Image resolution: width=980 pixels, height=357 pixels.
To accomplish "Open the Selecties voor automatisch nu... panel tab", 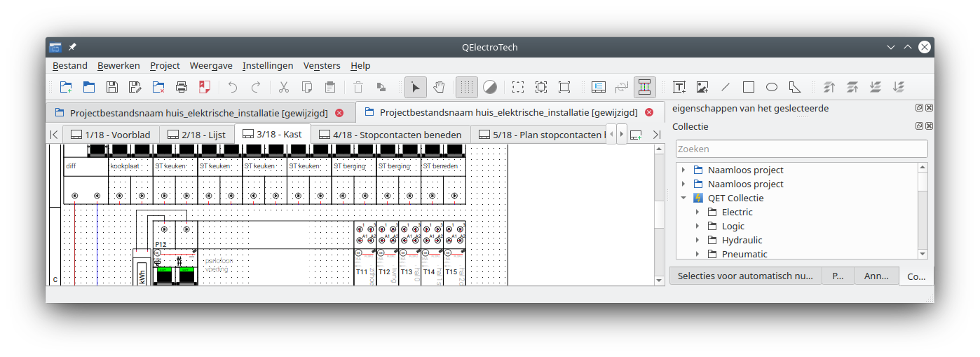I will (x=745, y=276).
